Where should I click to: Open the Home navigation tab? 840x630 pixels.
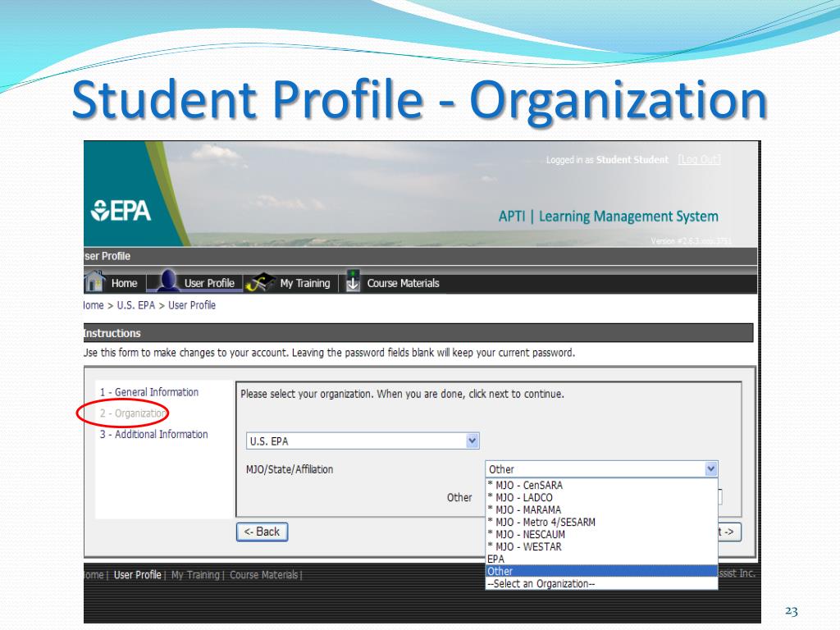125,283
